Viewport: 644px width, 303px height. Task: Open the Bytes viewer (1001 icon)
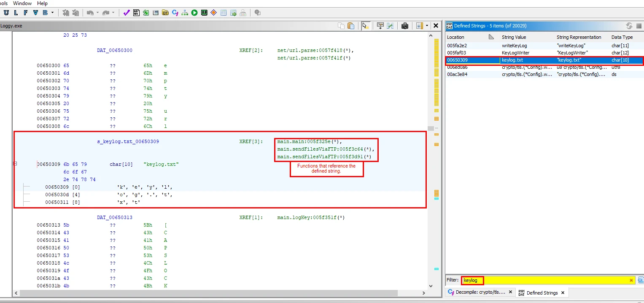136,13
